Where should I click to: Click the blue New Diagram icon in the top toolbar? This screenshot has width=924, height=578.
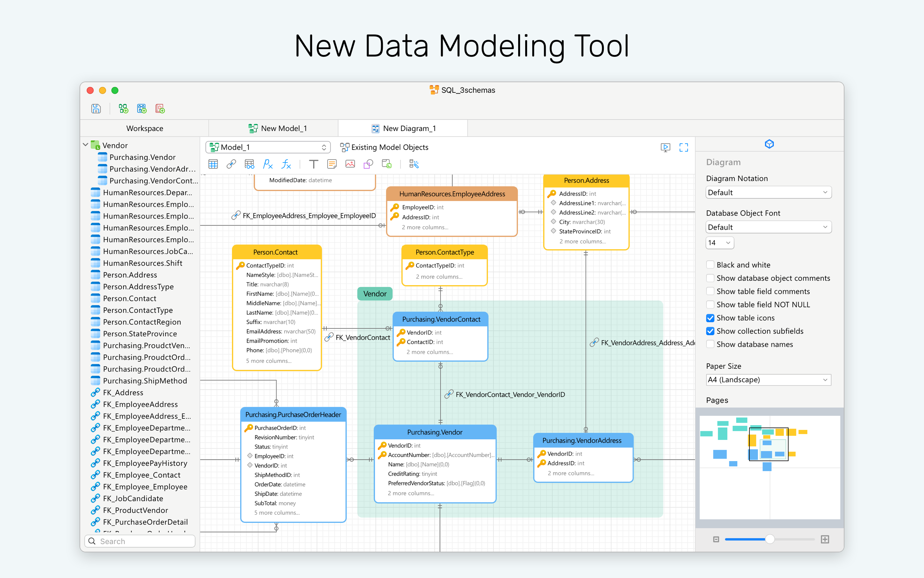(x=142, y=109)
